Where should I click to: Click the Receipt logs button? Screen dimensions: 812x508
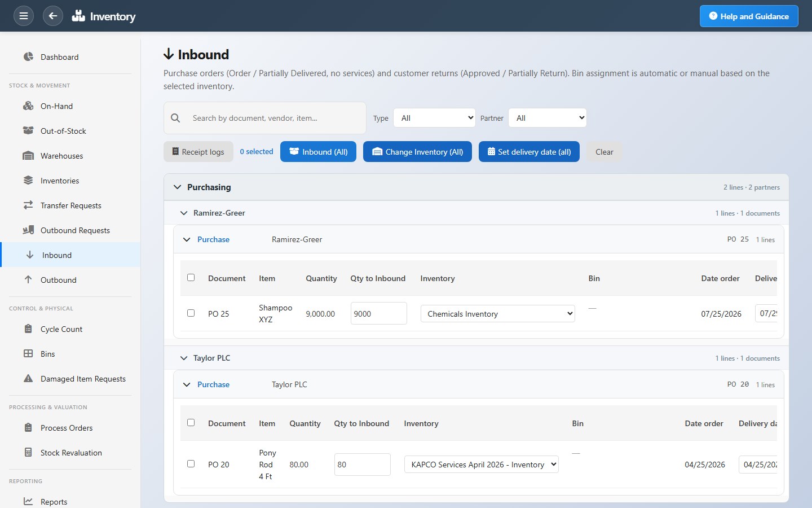click(198, 151)
